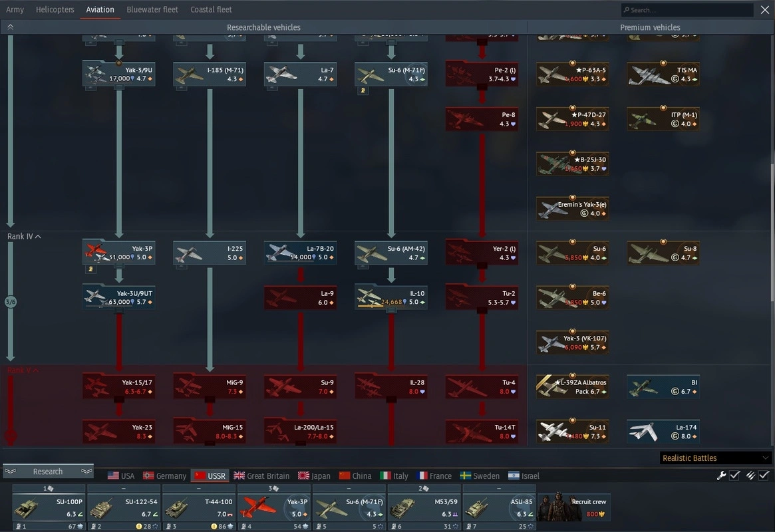Click the IL-10 aircraft tile
775x532 pixels.
pos(391,297)
